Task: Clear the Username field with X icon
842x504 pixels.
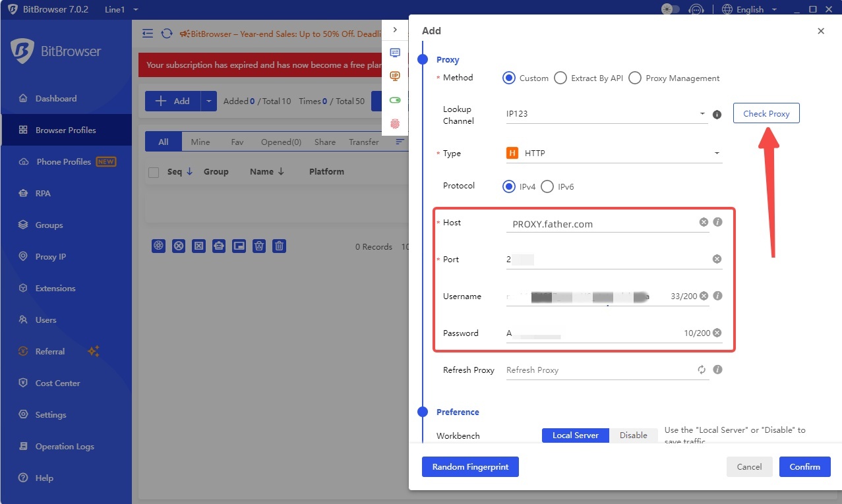Action: 704,296
